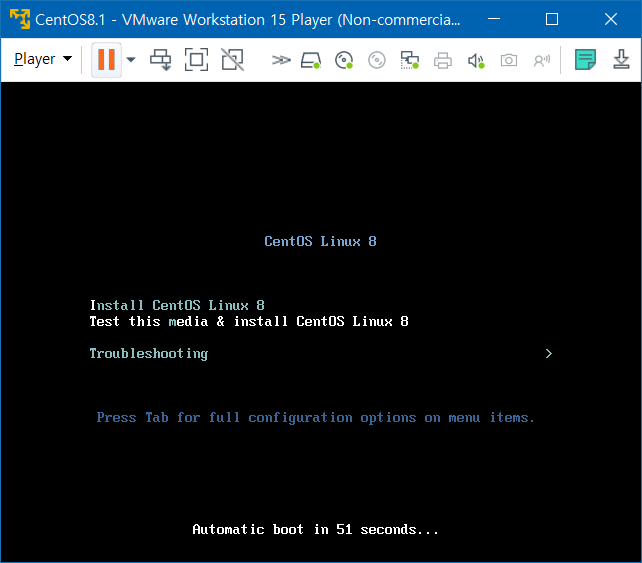Click the connected CD/DVD drive icon
The image size is (642, 563).
click(344, 60)
